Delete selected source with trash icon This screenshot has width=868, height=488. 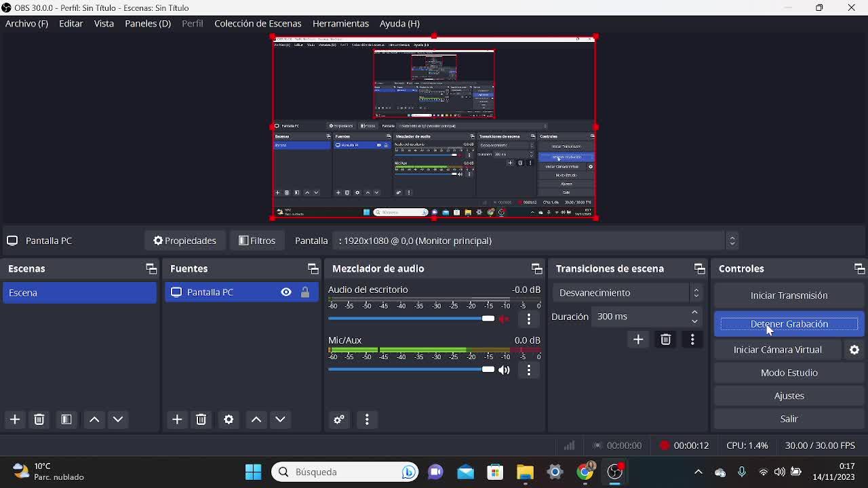point(201,420)
